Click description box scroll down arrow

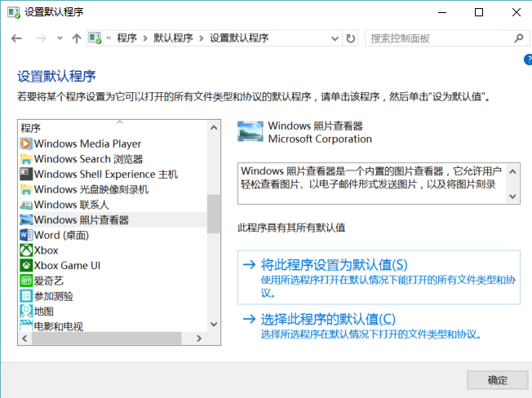point(512,197)
